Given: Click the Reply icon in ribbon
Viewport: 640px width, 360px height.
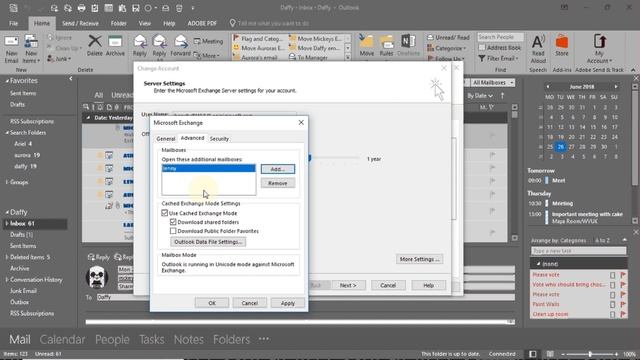Looking at the screenshot, I should coord(140,45).
